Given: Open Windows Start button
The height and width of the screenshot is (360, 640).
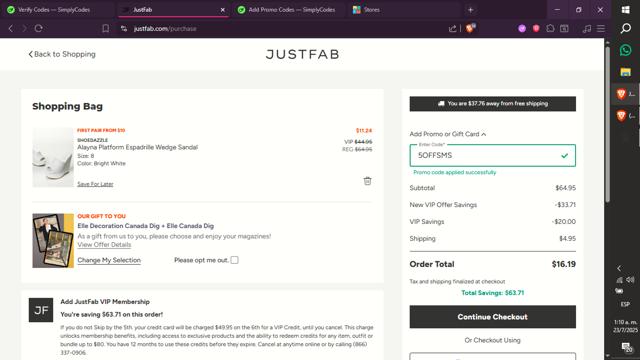Looking at the screenshot, I should coord(625,10).
